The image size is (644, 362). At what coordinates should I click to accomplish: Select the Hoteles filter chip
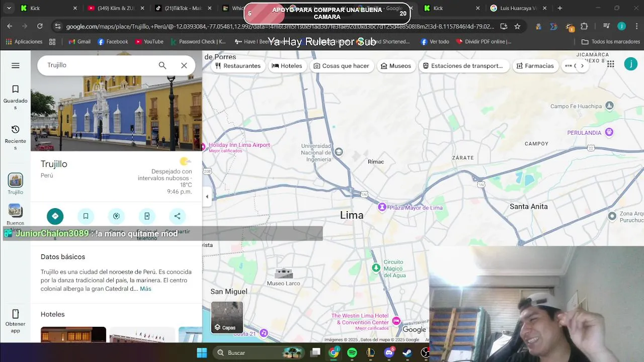(287, 66)
